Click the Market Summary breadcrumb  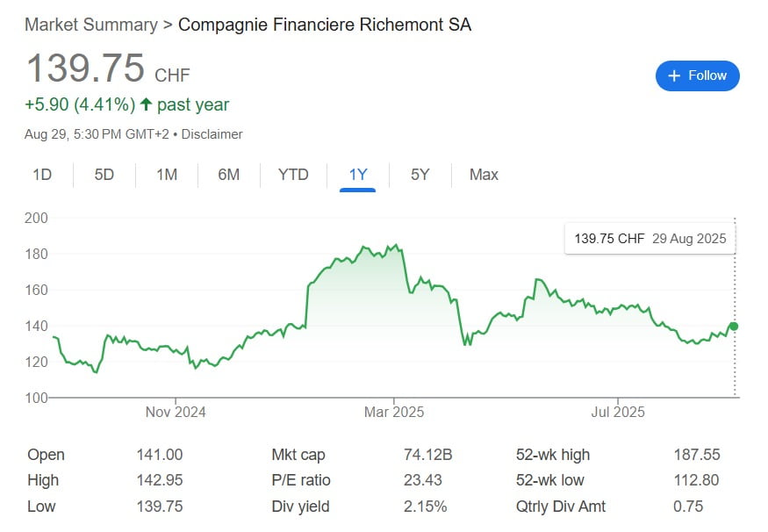click(x=91, y=25)
